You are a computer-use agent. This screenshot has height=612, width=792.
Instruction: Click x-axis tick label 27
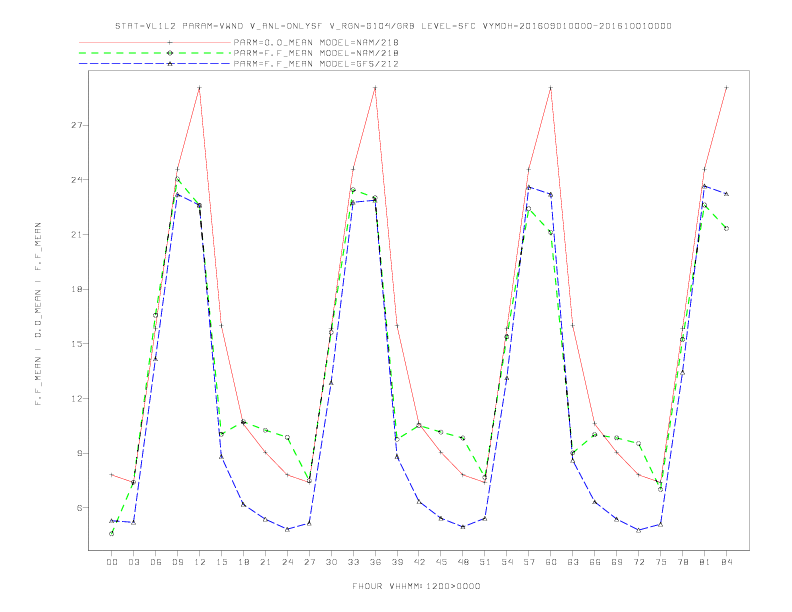tap(309, 562)
